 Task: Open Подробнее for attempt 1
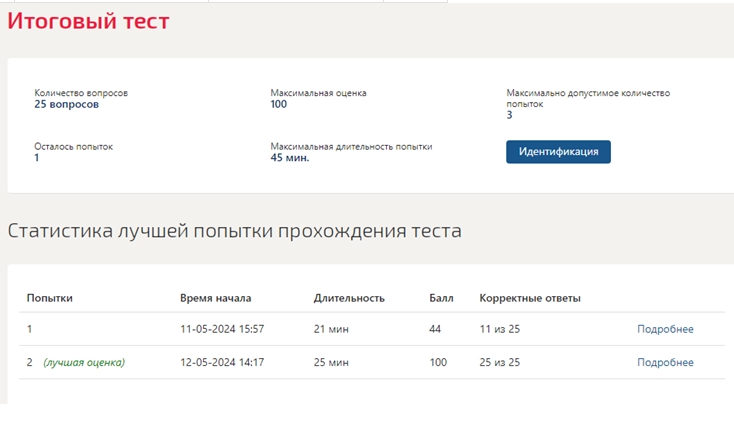tap(665, 329)
